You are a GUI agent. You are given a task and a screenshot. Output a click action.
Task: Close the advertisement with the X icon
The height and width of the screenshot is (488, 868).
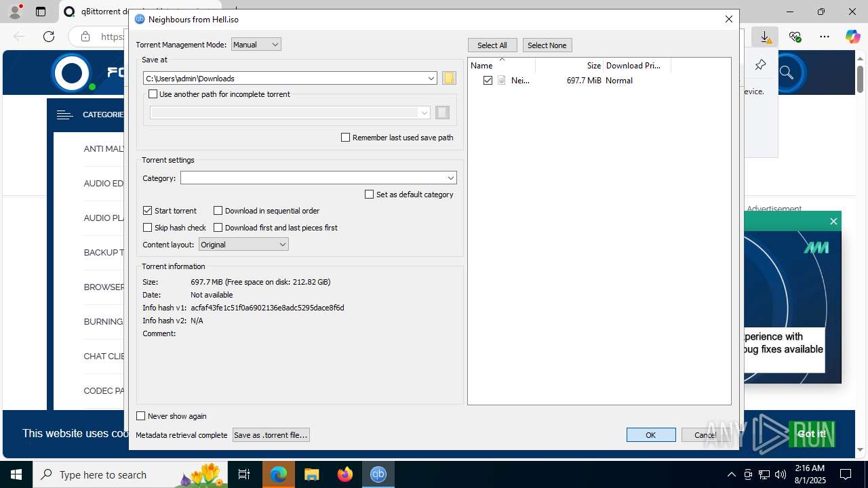(833, 221)
